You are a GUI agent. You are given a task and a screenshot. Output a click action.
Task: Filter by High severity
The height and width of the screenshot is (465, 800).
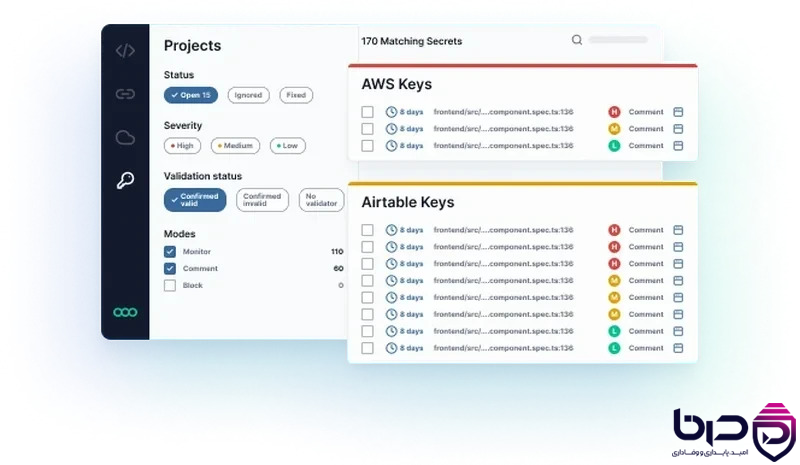[x=182, y=145]
